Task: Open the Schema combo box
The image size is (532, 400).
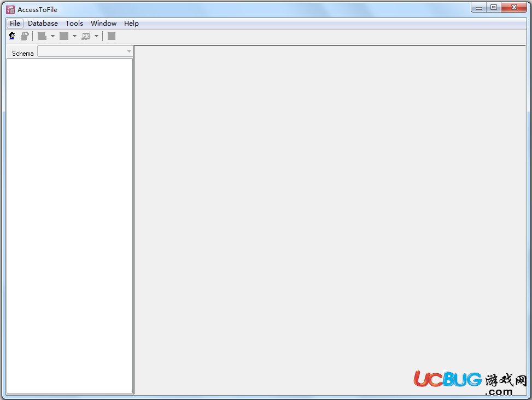Action: [x=85, y=51]
